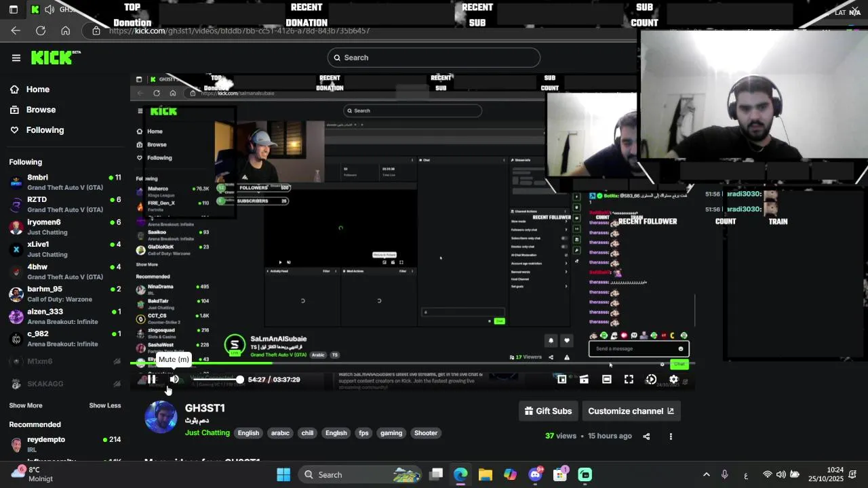Image resolution: width=868 pixels, height=488 pixels.
Task: Open GH3ST1 profile avatar
Action: pos(161,417)
